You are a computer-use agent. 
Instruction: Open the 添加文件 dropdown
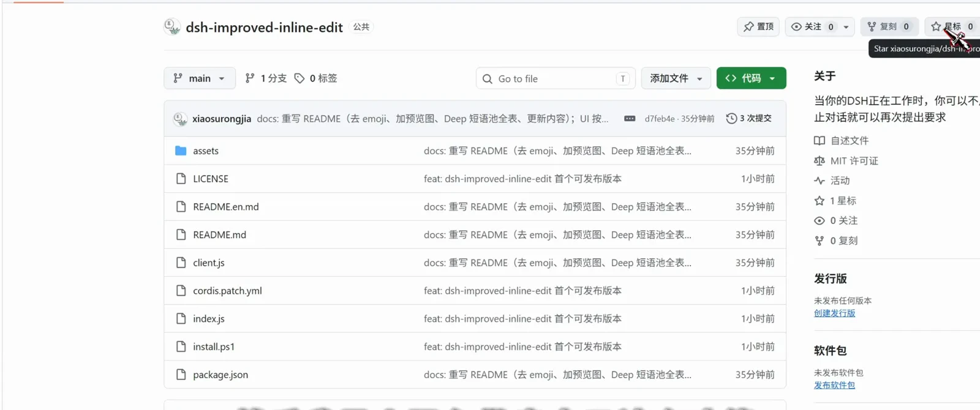(x=676, y=78)
